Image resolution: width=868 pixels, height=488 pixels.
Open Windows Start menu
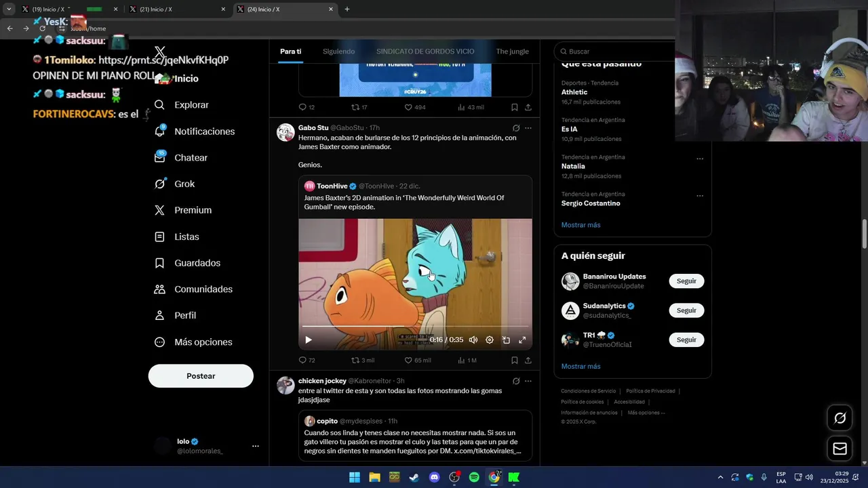coord(355,477)
